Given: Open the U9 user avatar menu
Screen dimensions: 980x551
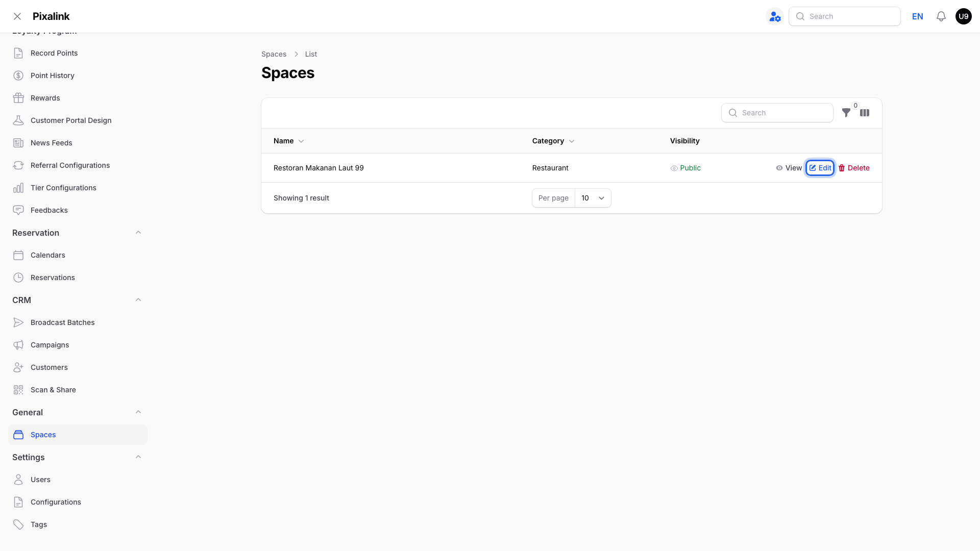Looking at the screenshot, I should point(964,16).
